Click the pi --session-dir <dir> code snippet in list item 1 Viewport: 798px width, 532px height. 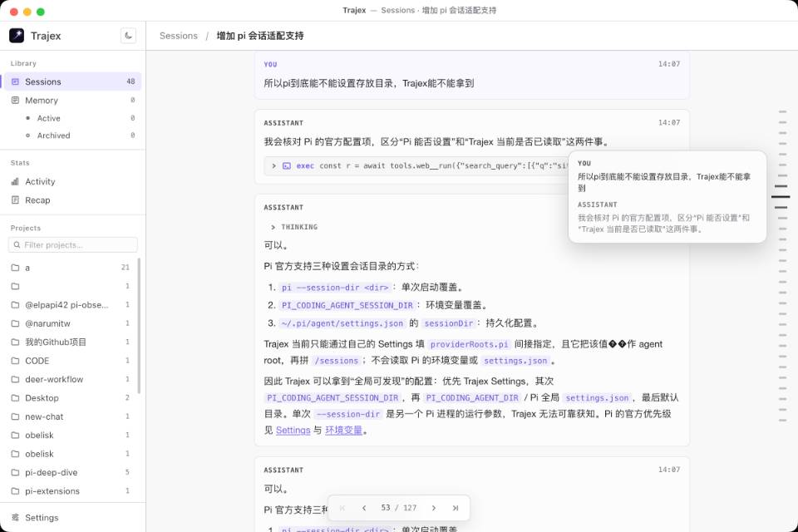point(336,288)
